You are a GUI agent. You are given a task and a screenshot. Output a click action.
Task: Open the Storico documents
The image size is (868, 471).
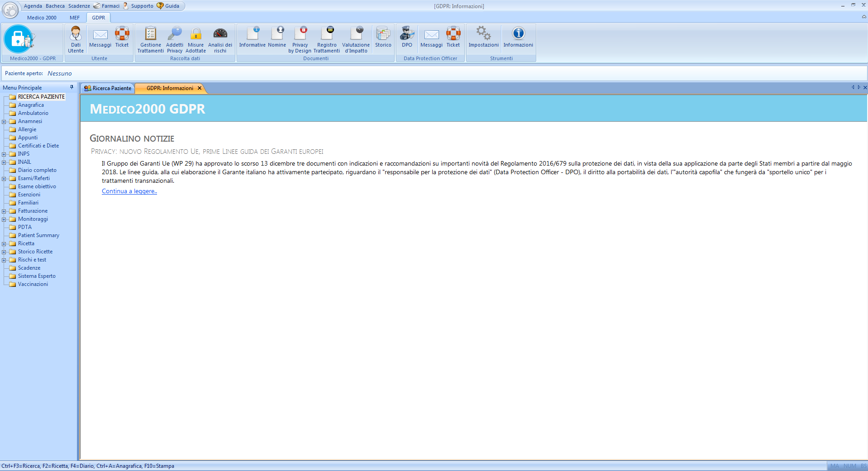click(x=383, y=37)
